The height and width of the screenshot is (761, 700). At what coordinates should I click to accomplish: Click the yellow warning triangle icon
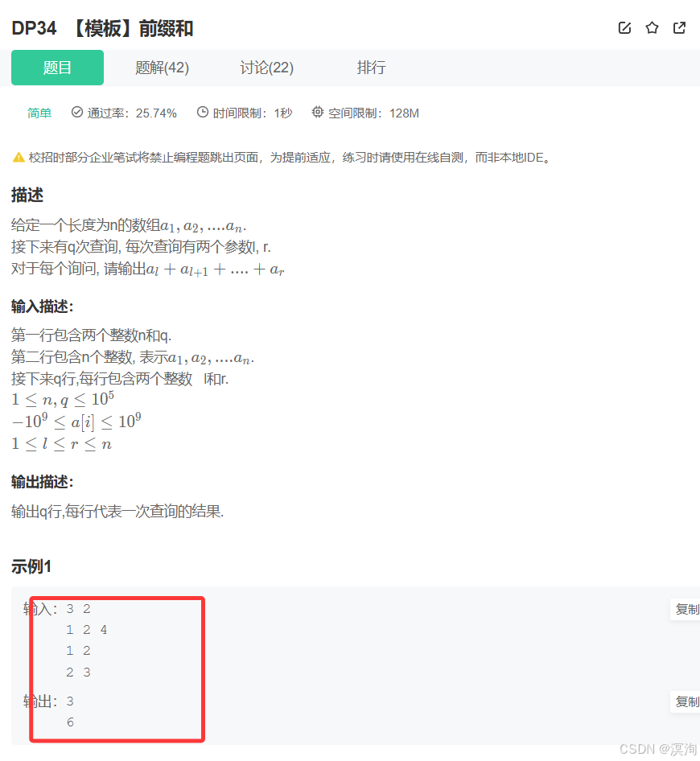tap(19, 157)
